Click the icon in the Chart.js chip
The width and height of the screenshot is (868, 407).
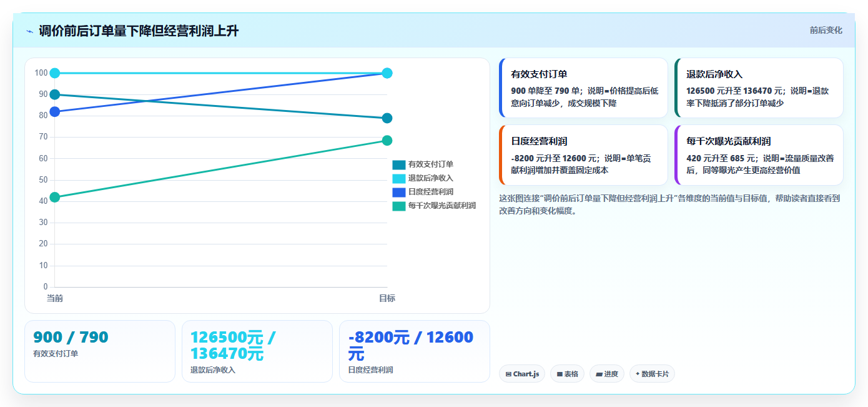click(x=509, y=374)
